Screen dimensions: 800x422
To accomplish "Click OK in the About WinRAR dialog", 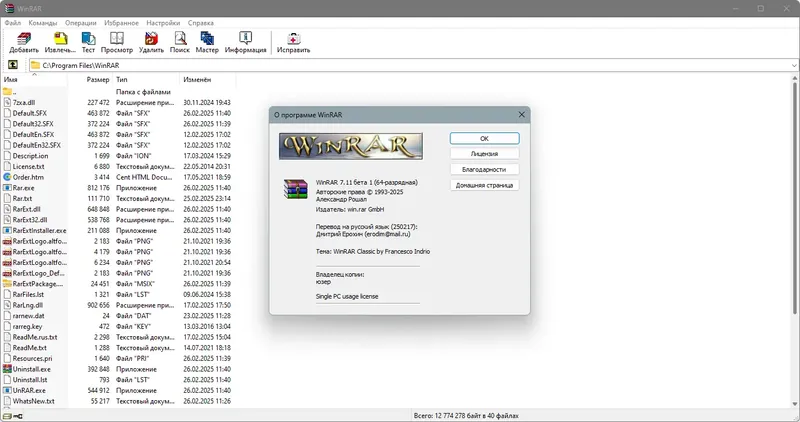I will 484,138.
